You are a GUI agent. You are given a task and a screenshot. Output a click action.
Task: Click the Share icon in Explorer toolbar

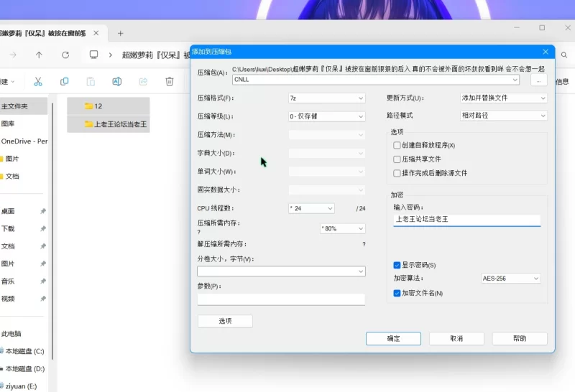point(143,81)
